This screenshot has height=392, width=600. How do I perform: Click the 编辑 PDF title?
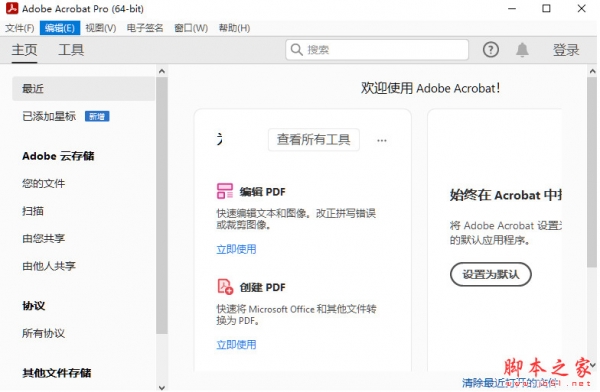click(262, 192)
